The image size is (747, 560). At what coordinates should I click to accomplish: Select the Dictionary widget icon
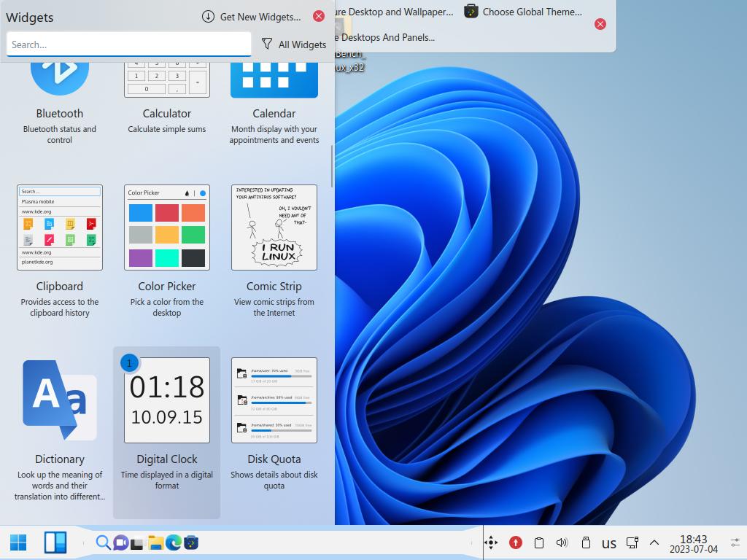pos(60,400)
